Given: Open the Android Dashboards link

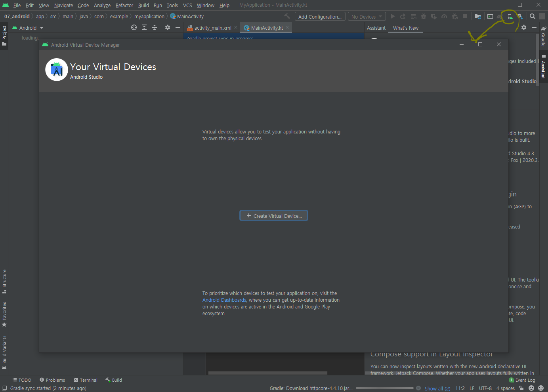Looking at the screenshot, I should coord(224,300).
